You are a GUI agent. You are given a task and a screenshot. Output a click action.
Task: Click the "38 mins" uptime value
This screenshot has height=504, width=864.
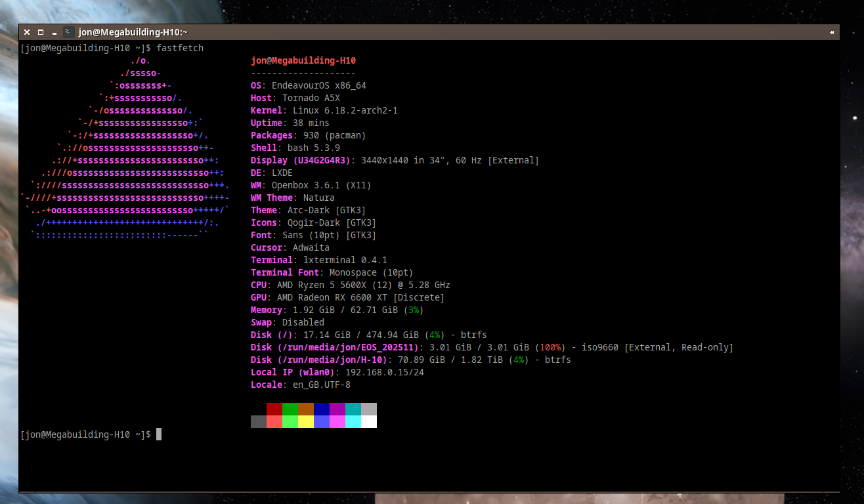[x=311, y=123]
